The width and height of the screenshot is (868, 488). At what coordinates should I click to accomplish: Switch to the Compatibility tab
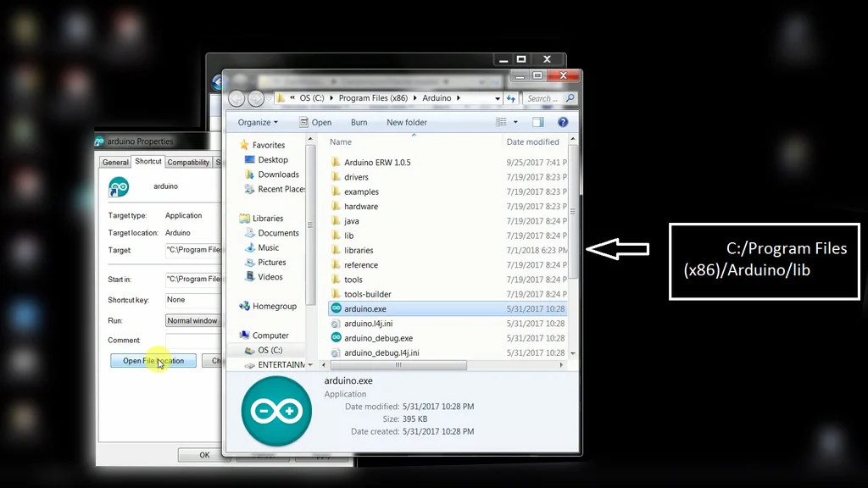pyautogui.click(x=188, y=162)
